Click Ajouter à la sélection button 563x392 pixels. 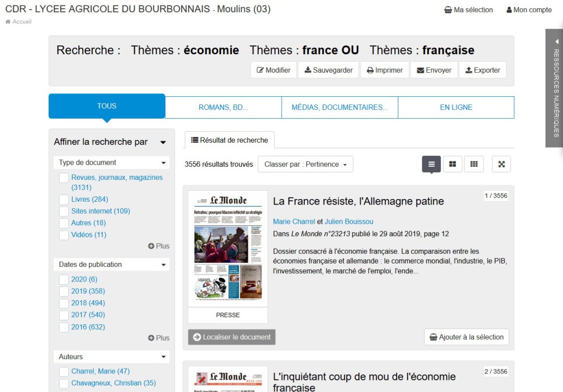pos(466,337)
